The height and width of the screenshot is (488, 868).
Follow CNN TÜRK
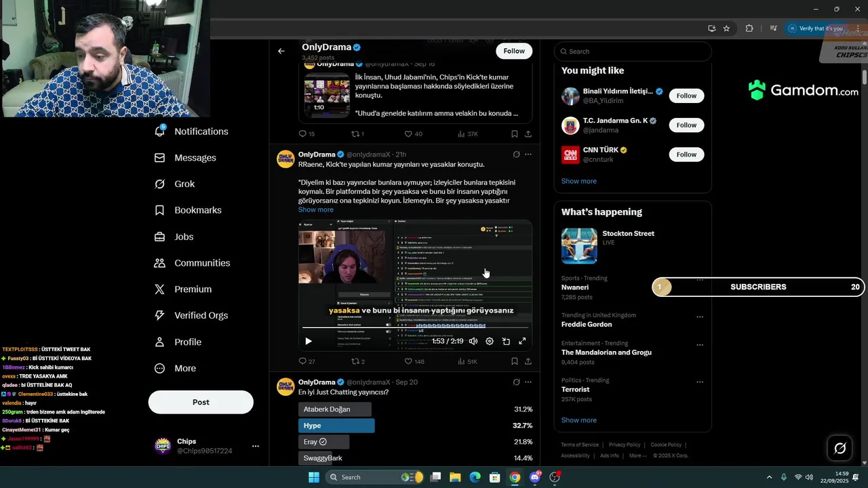686,155
